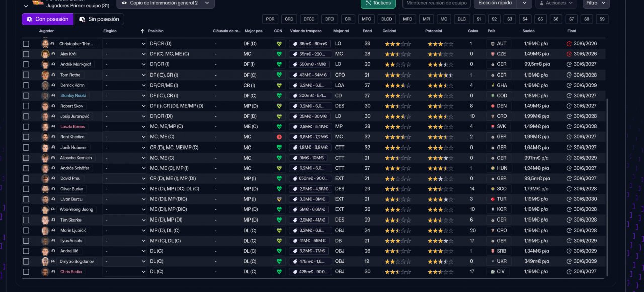644x292 pixels.
Task: Select the DLCD position slot
Action: tap(386, 19)
